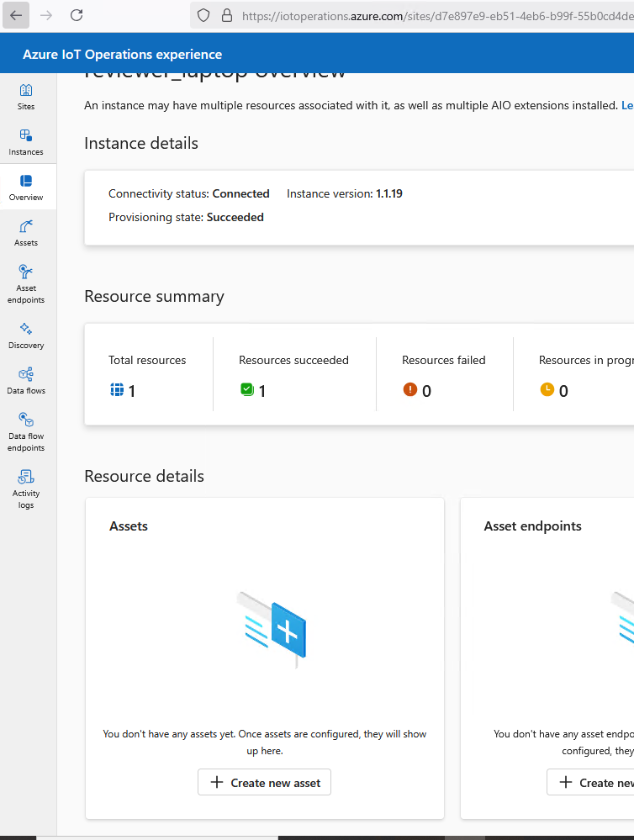Click the 'Instance version: 1.1.19' text
634x840 pixels.
click(x=345, y=194)
